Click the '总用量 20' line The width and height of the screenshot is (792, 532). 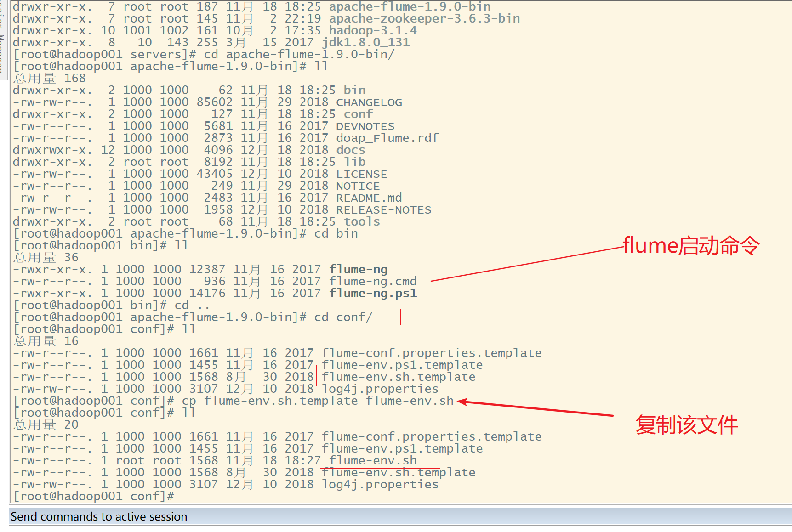46,425
